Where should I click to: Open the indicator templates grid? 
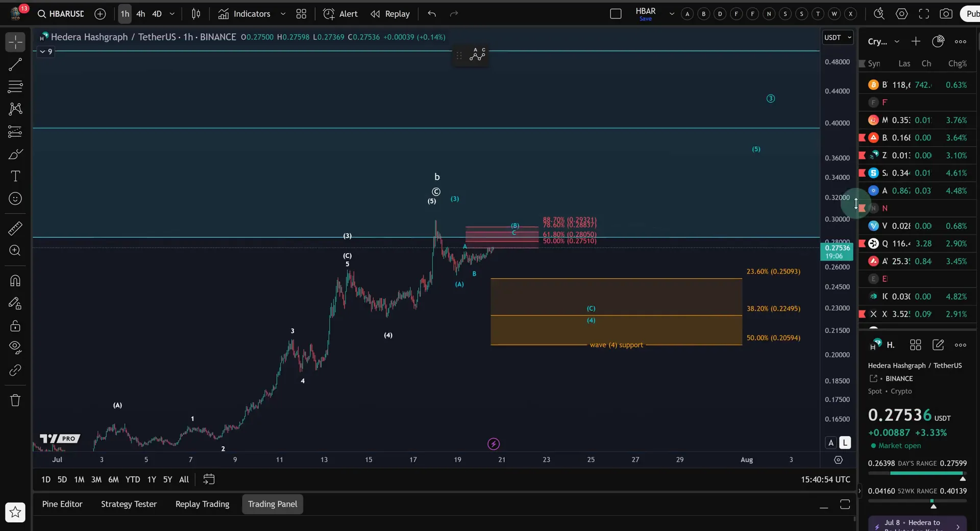pyautogui.click(x=301, y=14)
